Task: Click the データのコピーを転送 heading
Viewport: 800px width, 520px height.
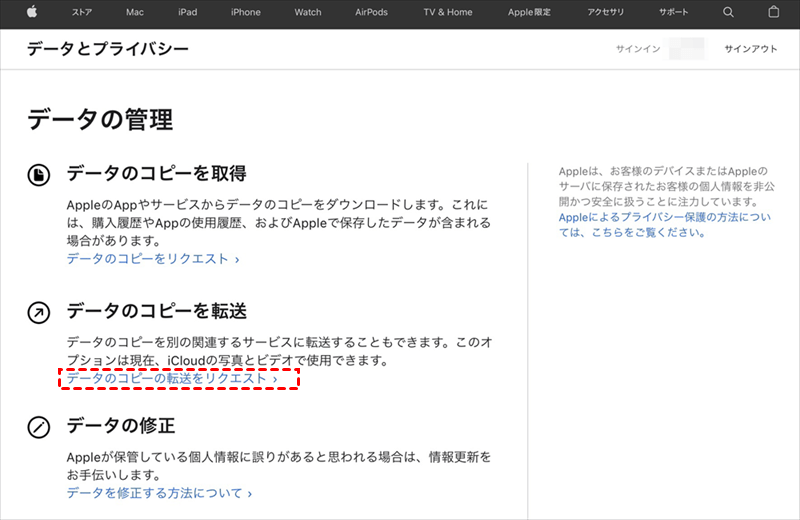Action: (156, 311)
